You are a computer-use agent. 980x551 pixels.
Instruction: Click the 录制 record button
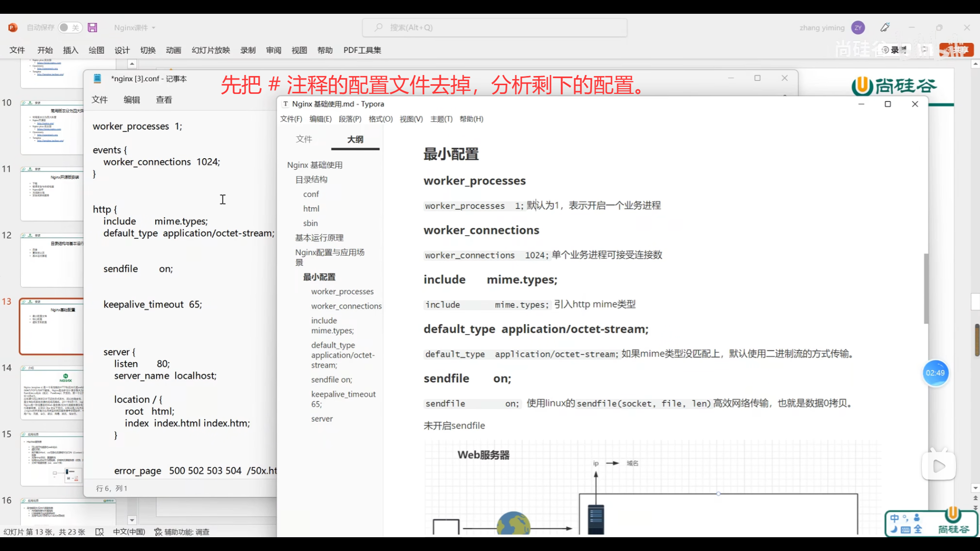895,49
